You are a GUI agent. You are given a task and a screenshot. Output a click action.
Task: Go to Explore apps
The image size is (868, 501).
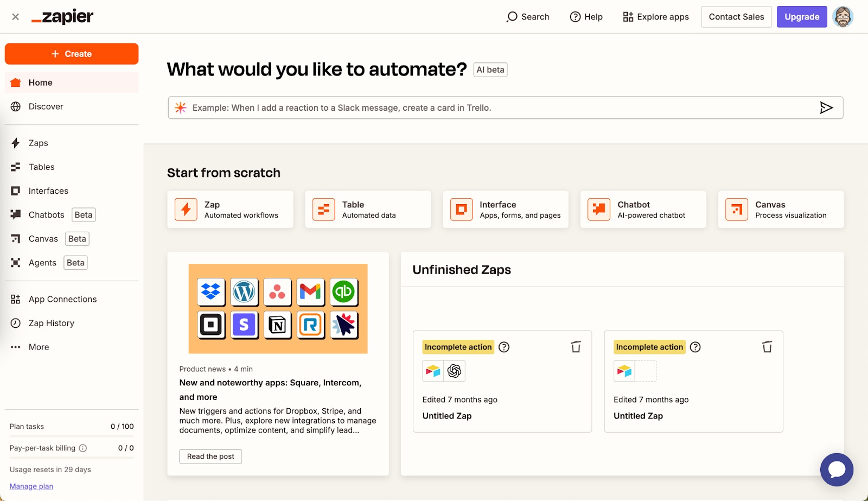(656, 17)
